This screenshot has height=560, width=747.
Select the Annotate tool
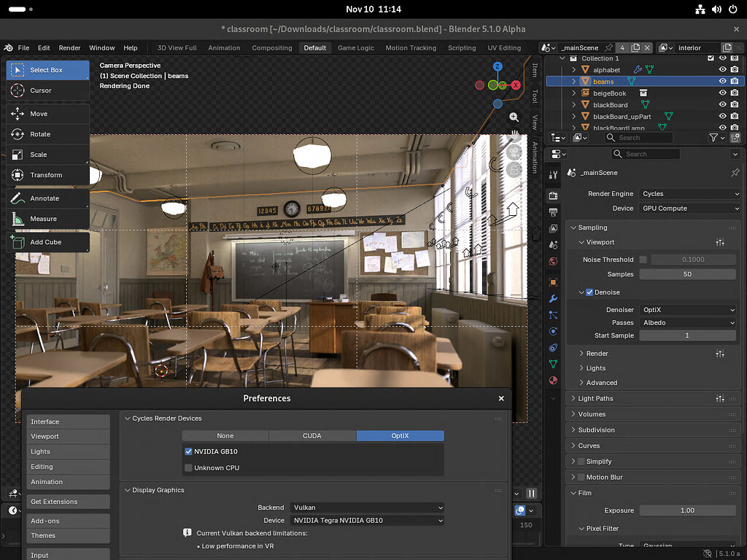48,198
